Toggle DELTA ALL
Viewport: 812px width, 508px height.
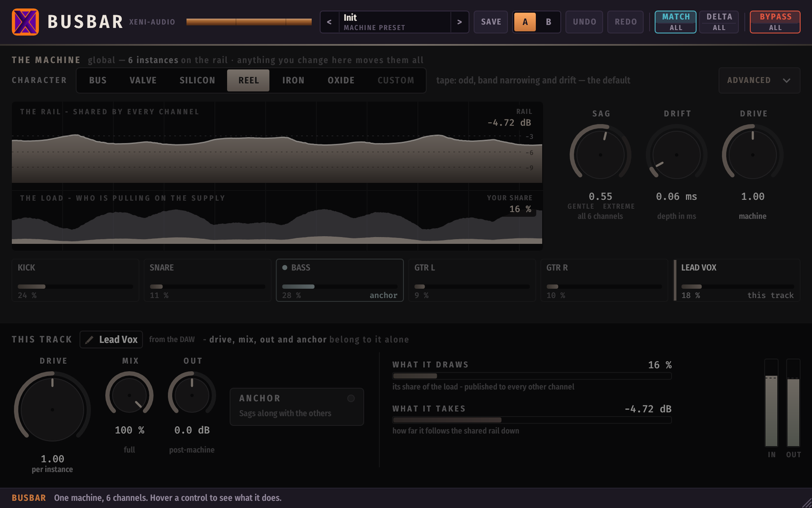coord(719,22)
